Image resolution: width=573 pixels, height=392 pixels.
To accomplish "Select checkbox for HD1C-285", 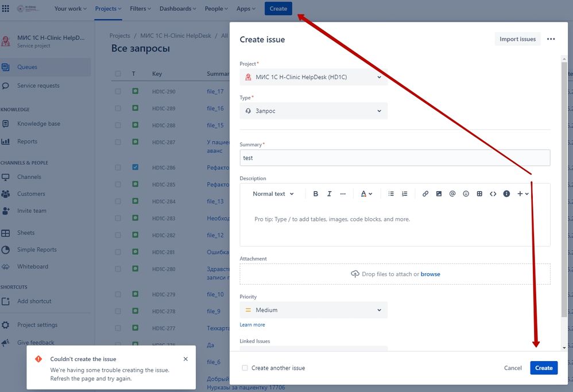I will tap(118, 184).
